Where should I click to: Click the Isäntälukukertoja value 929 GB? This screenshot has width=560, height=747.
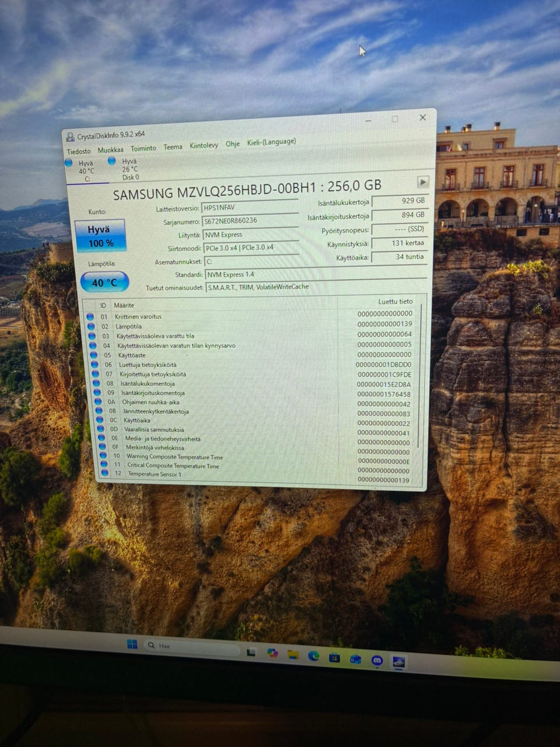point(400,201)
